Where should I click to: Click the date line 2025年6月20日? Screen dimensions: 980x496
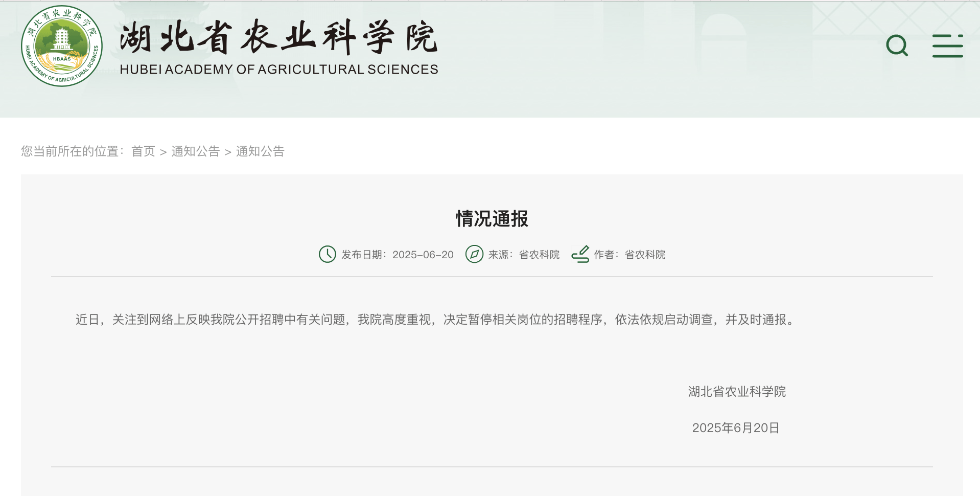click(736, 428)
